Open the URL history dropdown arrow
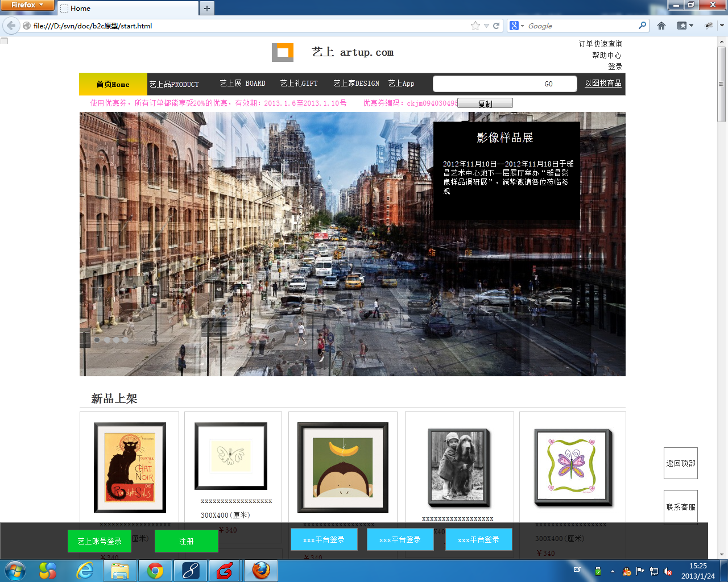Viewport: 728px width, 582px height. 486,26
